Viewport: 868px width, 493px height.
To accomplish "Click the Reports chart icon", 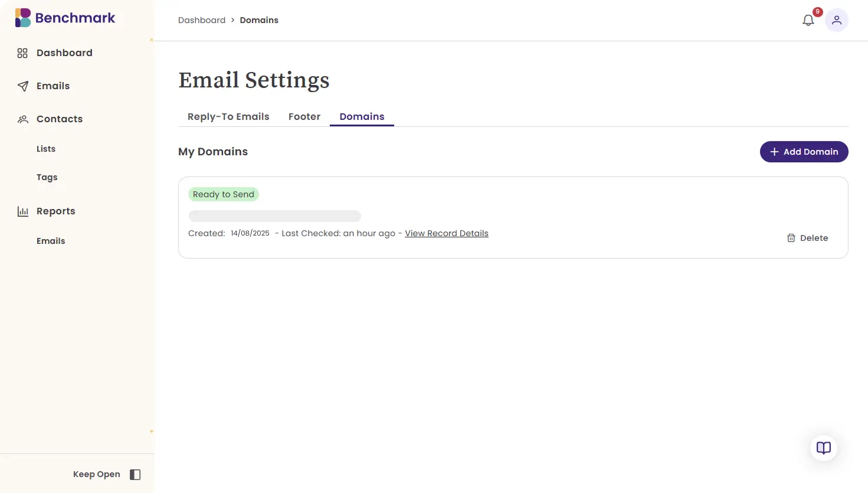I will click(22, 211).
